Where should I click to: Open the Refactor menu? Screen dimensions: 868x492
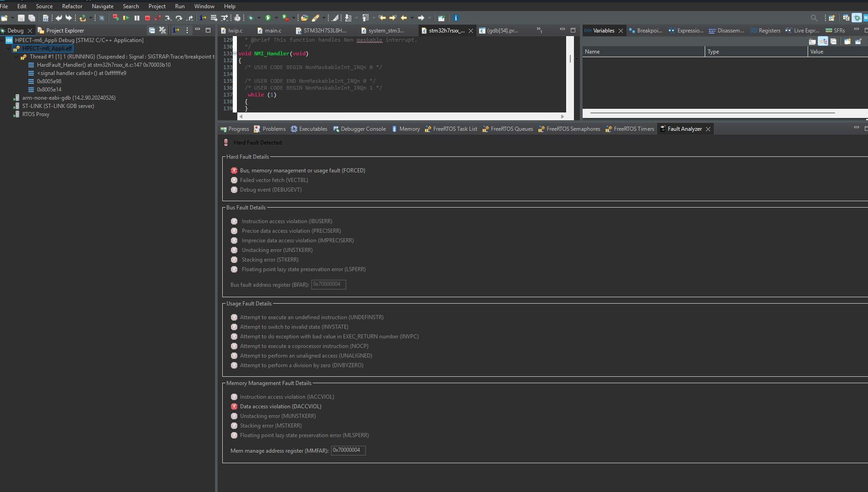click(x=72, y=6)
